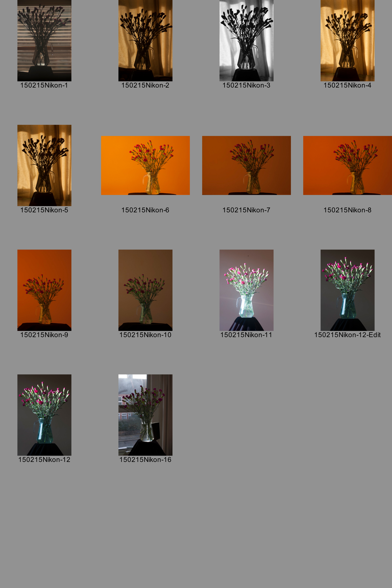Click the bright orange 150215Nikon-6 photo
The width and height of the screenshot is (392, 588).
coord(145,165)
